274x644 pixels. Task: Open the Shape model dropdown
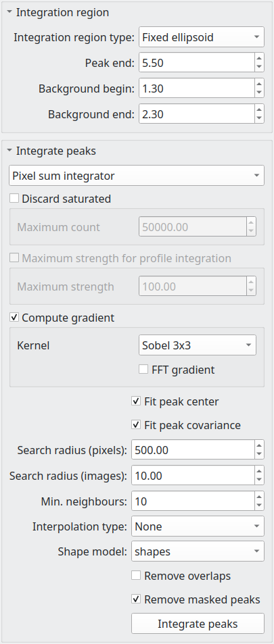coord(198,551)
